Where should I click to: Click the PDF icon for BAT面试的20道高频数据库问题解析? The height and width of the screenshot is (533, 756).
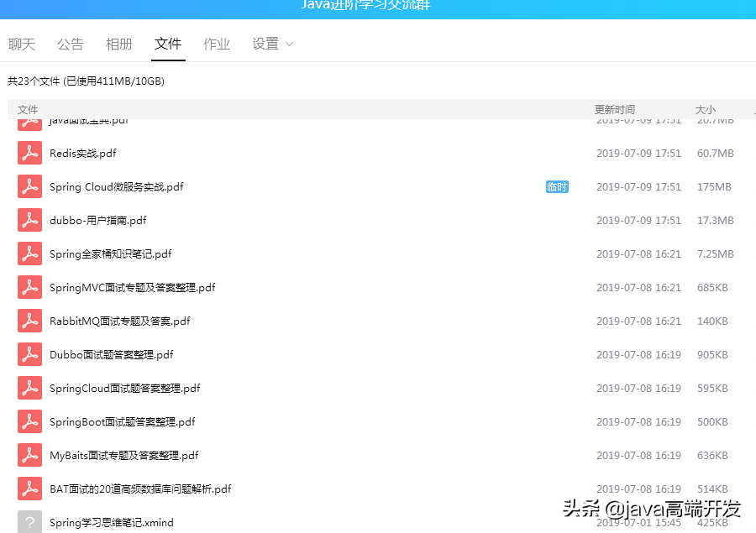(29, 489)
